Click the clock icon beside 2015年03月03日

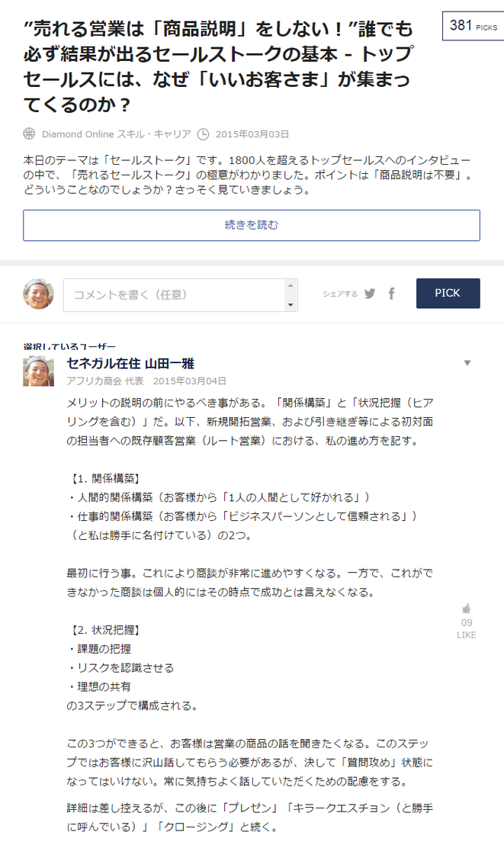[x=203, y=134]
